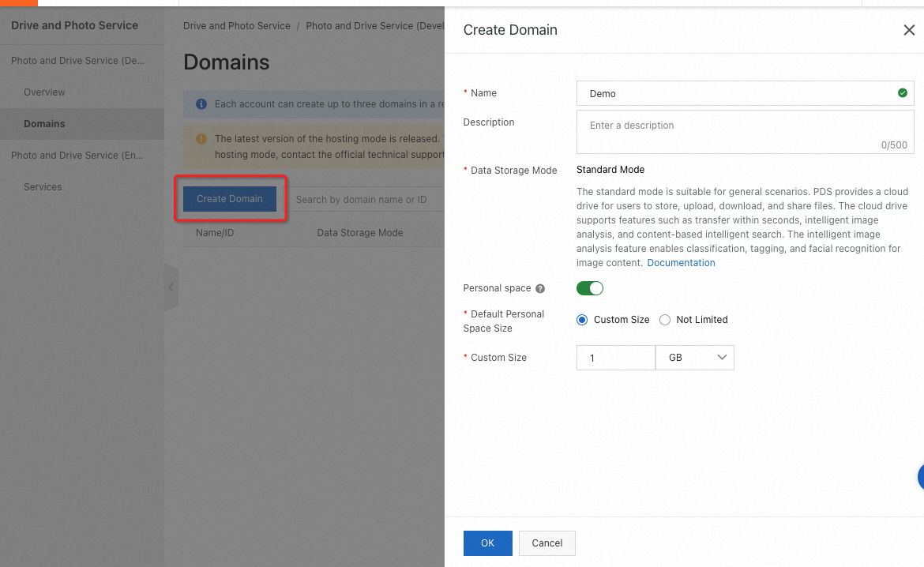Open the GB unit dropdown
924x567 pixels.
695,358
